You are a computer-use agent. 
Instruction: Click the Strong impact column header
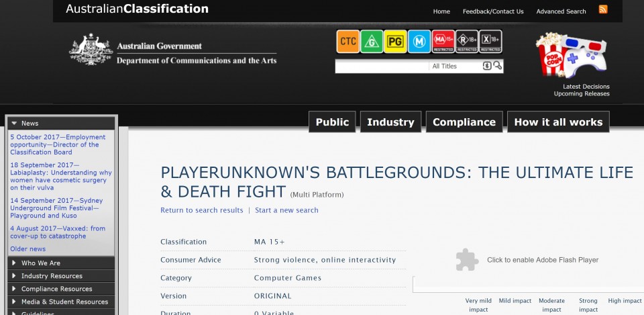(x=588, y=305)
